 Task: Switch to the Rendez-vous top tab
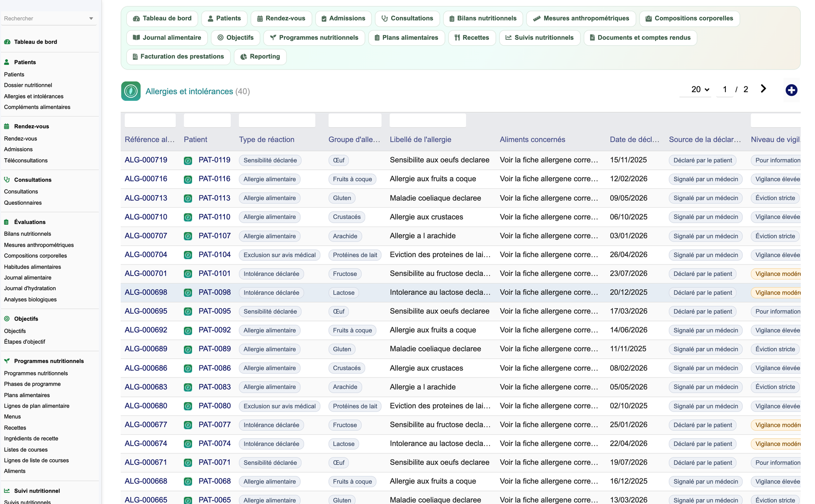coord(281,18)
